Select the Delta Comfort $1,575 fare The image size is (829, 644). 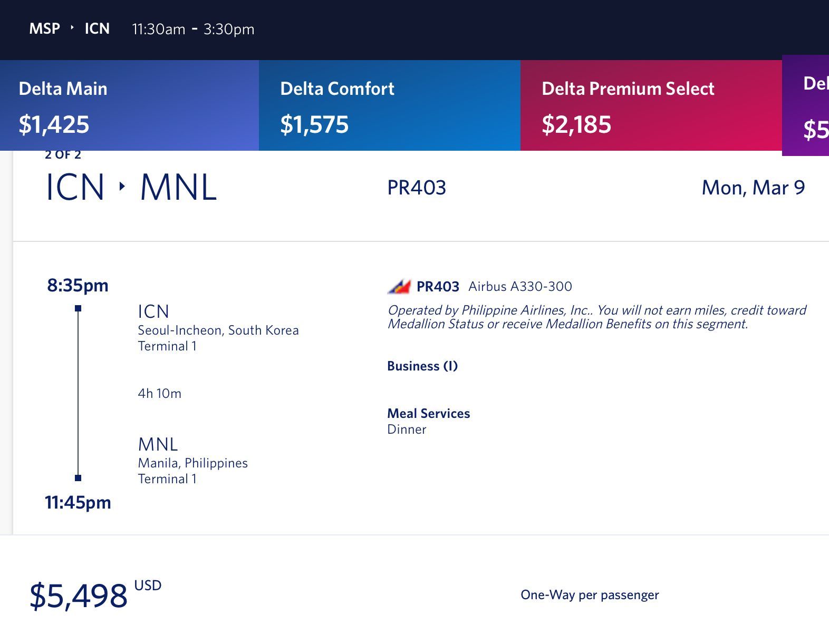390,105
